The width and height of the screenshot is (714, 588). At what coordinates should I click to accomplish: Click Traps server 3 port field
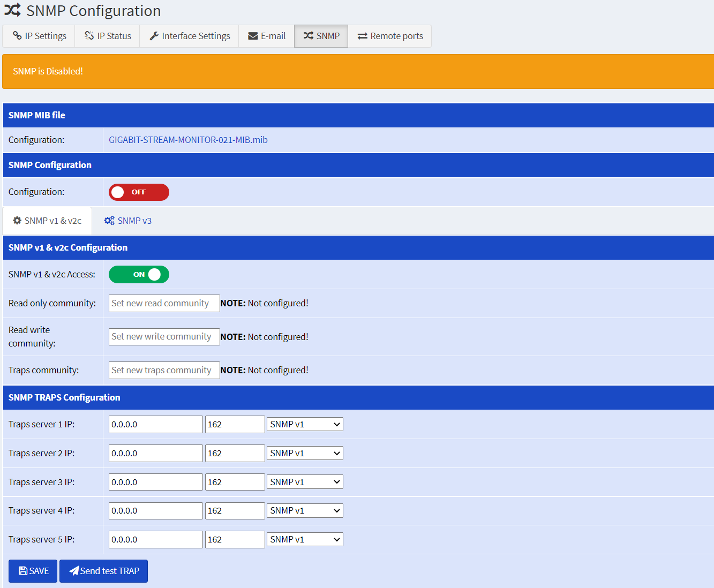pyautogui.click(x=235, y=482)
